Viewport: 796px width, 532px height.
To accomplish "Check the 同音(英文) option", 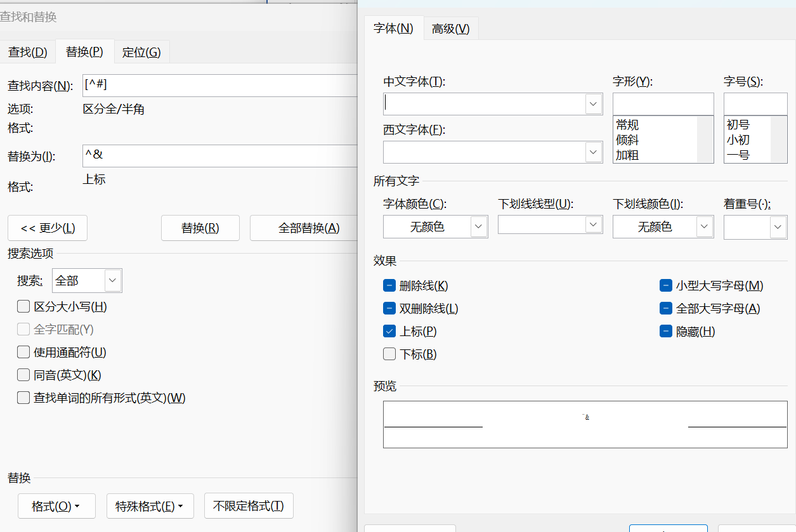I will (x=23, y=375).
